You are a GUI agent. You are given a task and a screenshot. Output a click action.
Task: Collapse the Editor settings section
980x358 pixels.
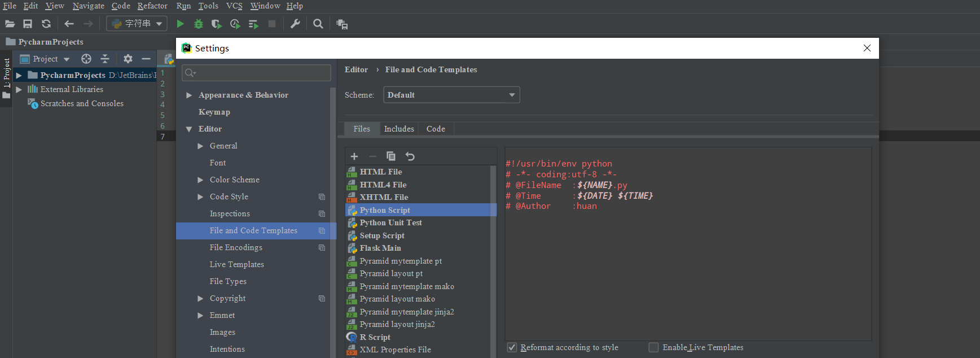click(x=189, y=129)
